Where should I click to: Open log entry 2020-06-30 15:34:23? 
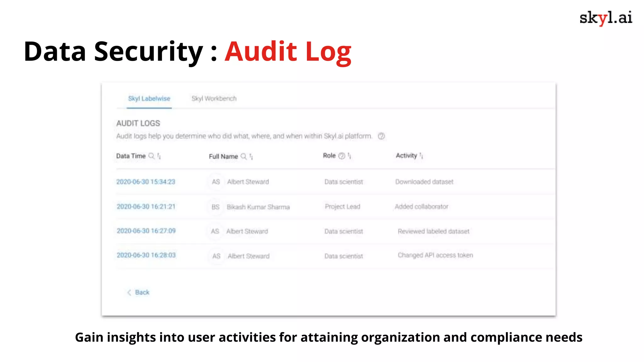(x=146, y=182)
